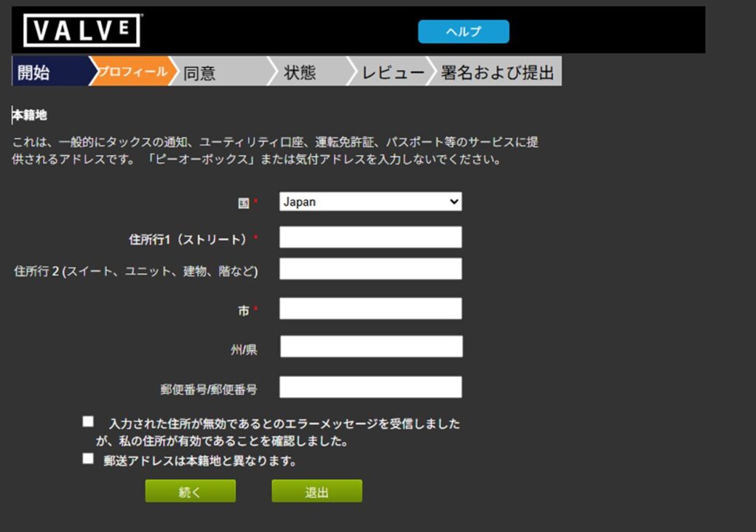This screenshot has height=532, width=756.
Task: Jump to the レビュー step tab
Action: [x=390, y=72]
